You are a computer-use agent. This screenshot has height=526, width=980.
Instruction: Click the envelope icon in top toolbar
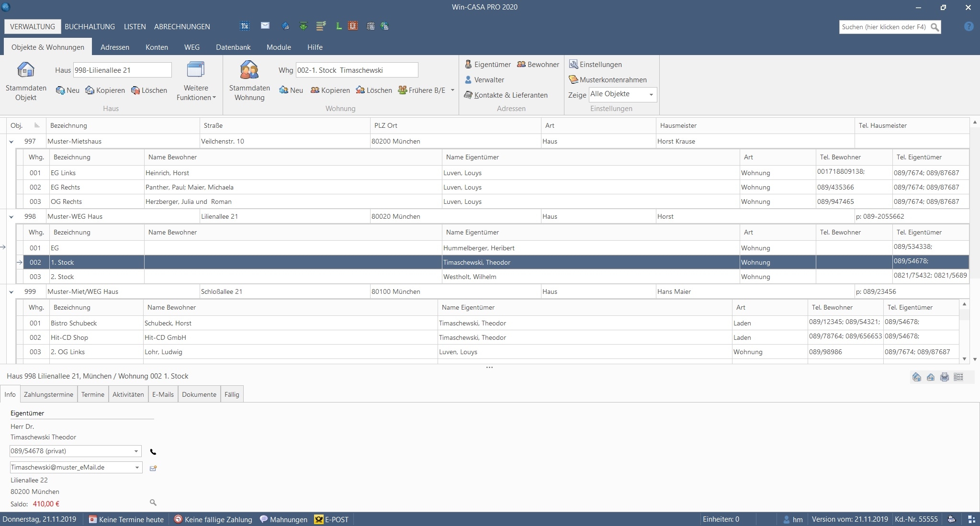tap(265, 26)
